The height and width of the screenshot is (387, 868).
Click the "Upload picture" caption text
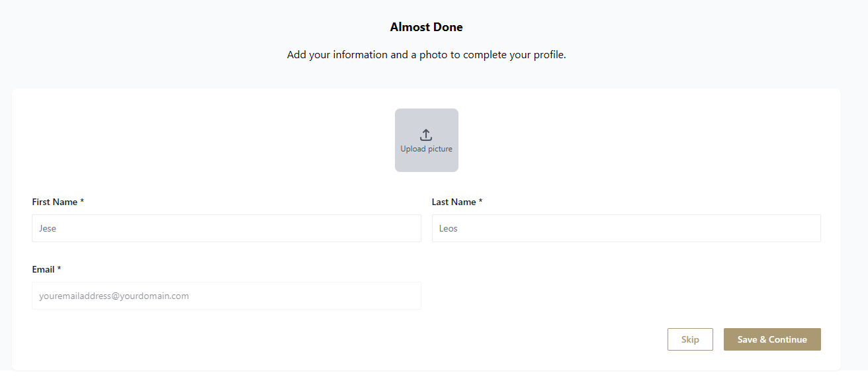tap(426, 150)
